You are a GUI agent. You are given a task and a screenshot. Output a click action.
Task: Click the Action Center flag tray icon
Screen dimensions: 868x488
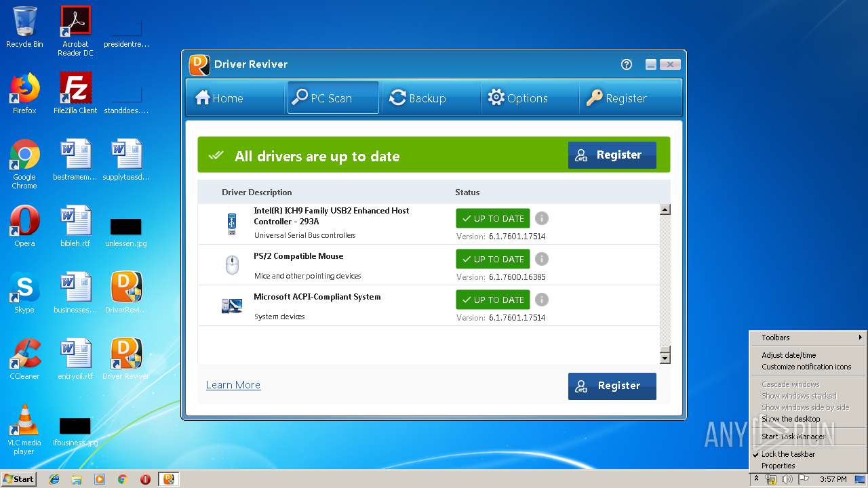pyautogui.click(x=804, y=479)
